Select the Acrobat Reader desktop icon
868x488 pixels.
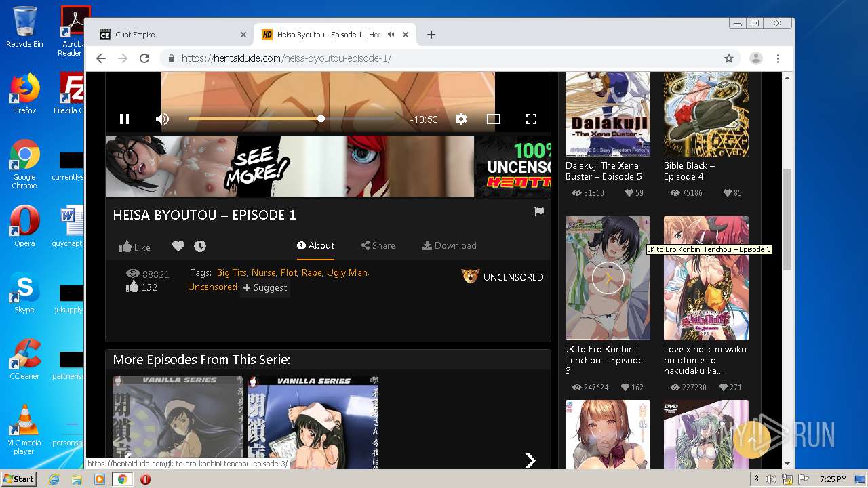[73, 31]
